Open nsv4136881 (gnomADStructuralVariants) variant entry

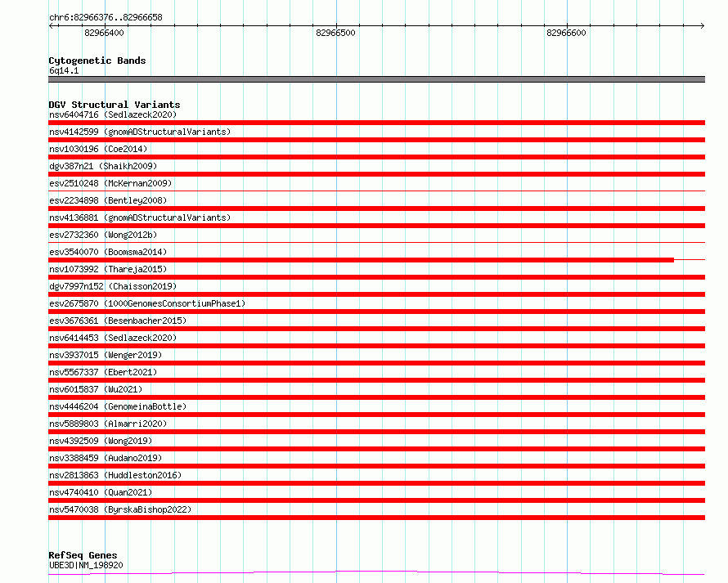tap(140, 218)
